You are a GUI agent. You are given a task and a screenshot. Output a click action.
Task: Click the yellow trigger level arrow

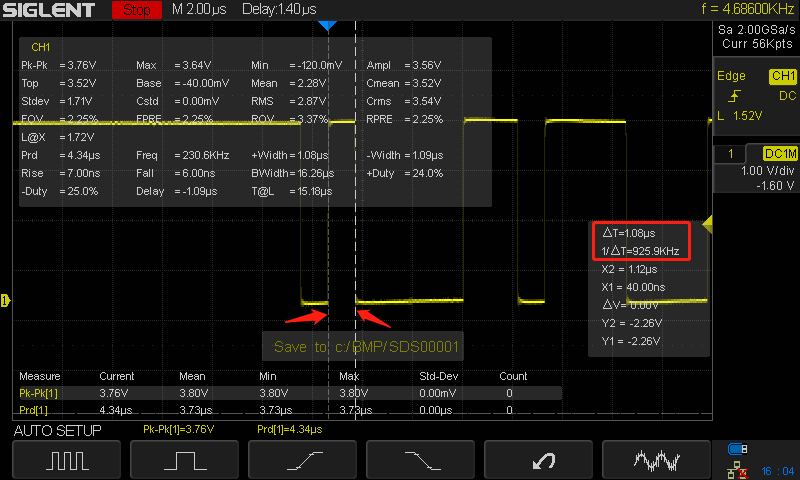(x=707, y=224)
